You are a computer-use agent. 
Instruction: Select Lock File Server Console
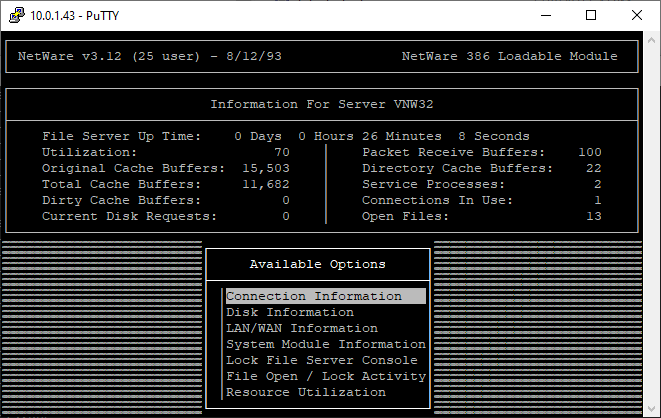click(322, 360)
